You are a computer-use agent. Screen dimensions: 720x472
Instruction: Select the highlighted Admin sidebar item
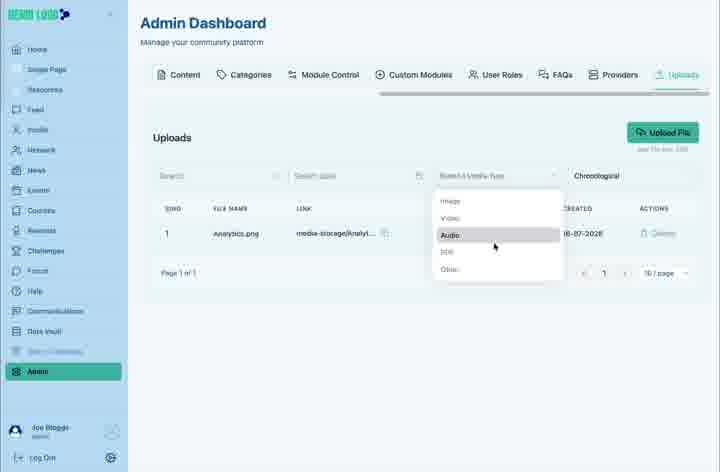64,371
